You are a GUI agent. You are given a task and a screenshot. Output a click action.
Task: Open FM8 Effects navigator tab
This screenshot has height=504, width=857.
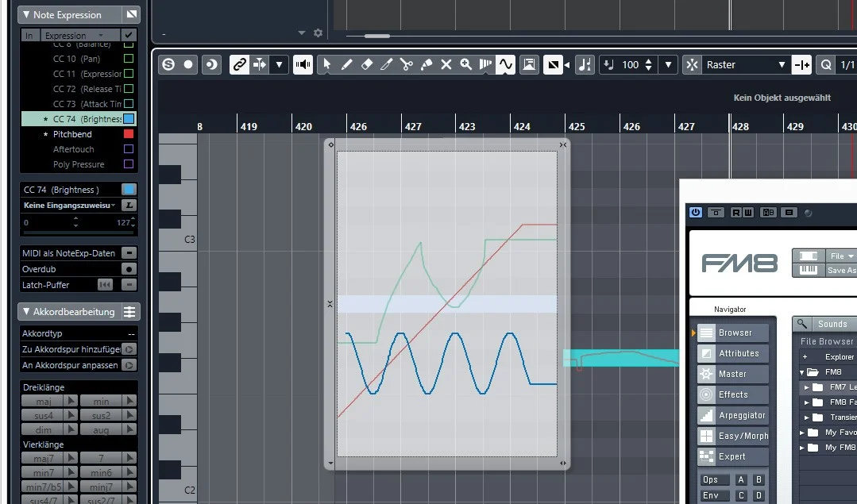(733, 394)
